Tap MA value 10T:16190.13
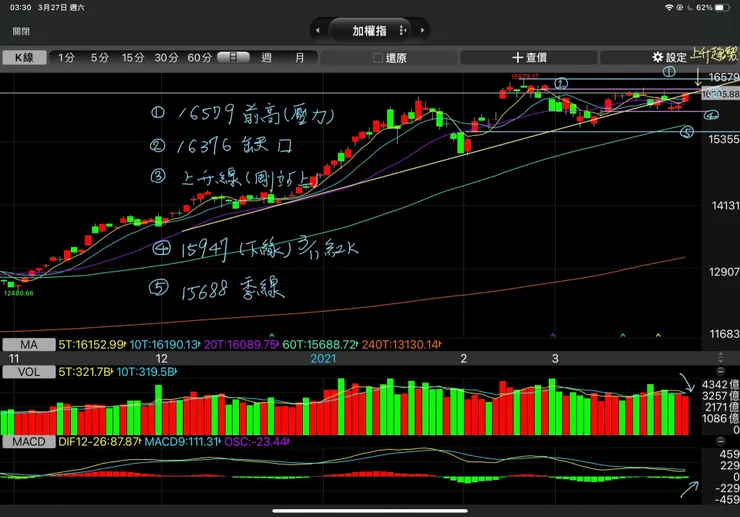This screenshot has width=740, height=517. coord(164,345)
